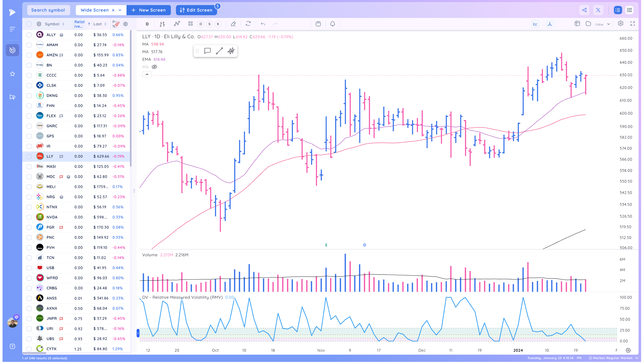The image size is (644, 362).
Task: Open the chart style bars icon
Action: (162, 24)
